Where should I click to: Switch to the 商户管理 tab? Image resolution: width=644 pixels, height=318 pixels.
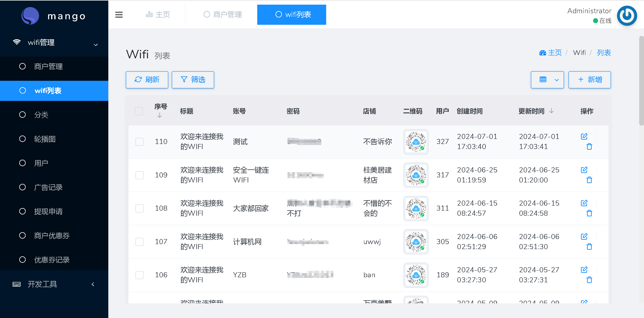click(223, 15)
